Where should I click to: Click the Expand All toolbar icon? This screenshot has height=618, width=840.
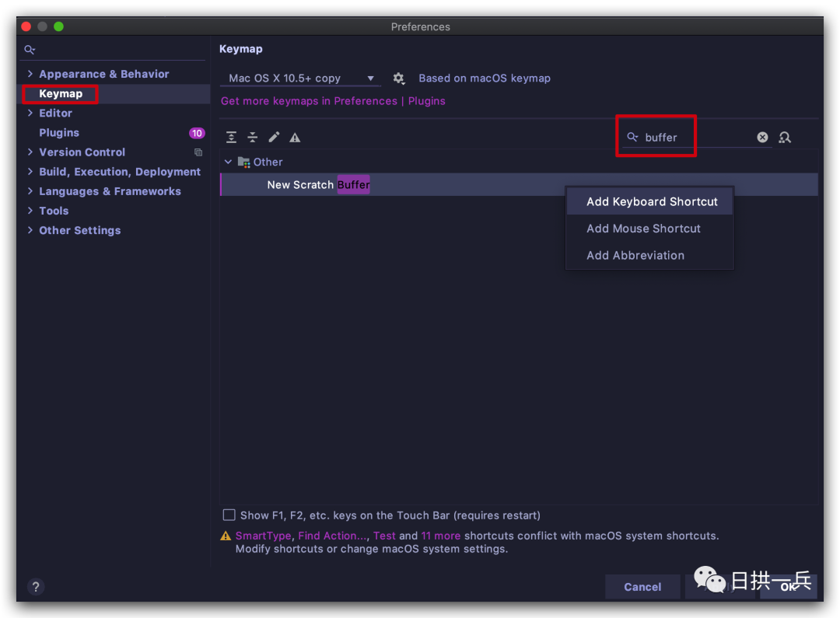click(x=231, y=138)
